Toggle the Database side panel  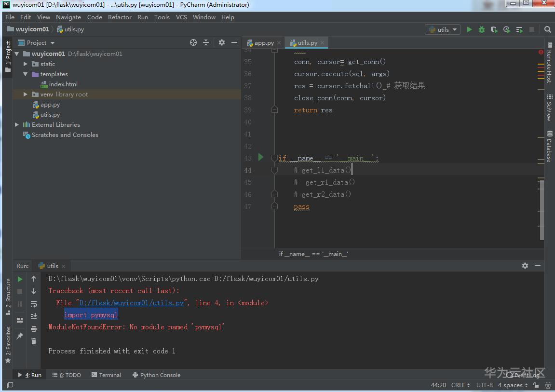point(549,147)
